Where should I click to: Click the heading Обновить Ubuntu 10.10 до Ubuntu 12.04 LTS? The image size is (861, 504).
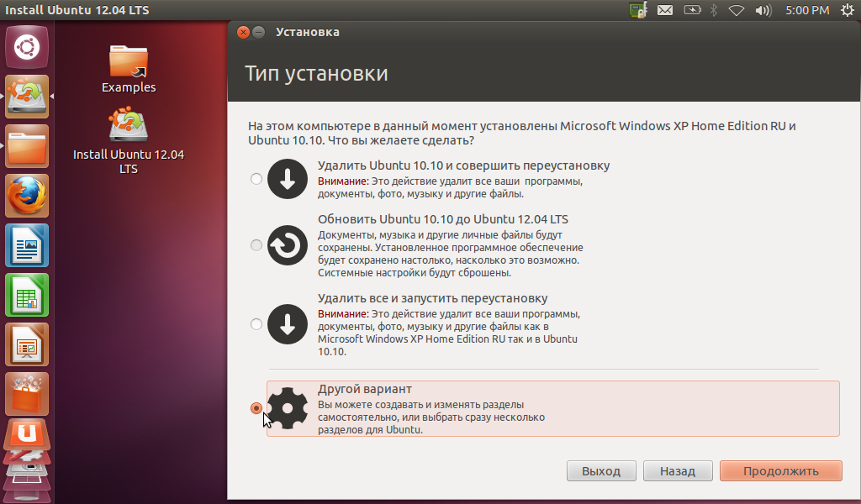pos(442,219)
